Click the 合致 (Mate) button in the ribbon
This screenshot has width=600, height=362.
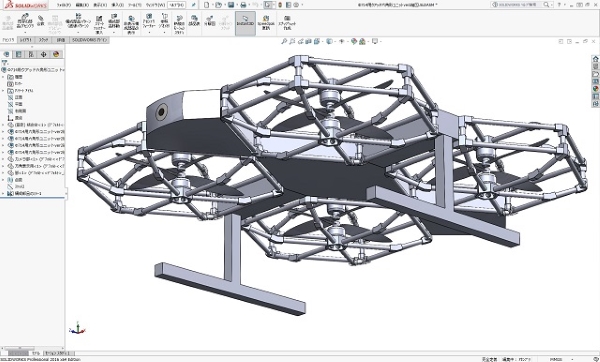tap(41, 21)
